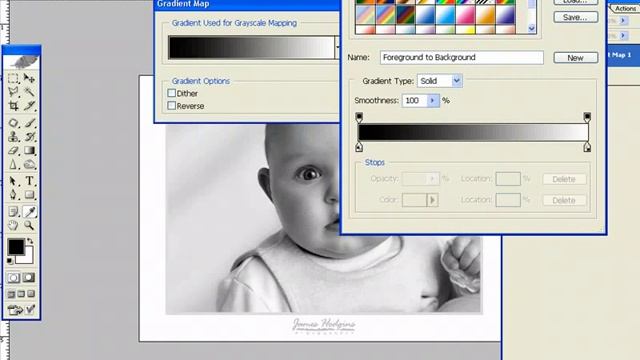
Task: Choose the orange gradient preset
Action: (x=485, y=16)
